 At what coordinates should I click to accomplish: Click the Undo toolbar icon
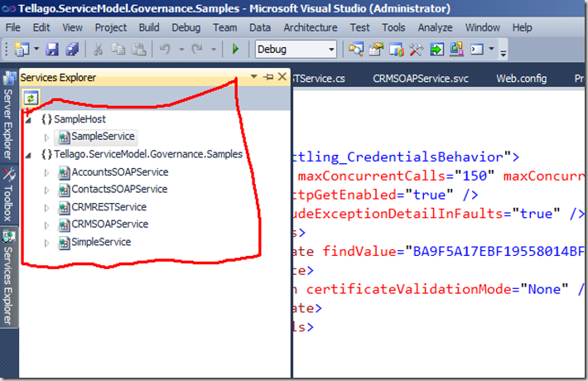pyautogui.click(x=165, y=49)
